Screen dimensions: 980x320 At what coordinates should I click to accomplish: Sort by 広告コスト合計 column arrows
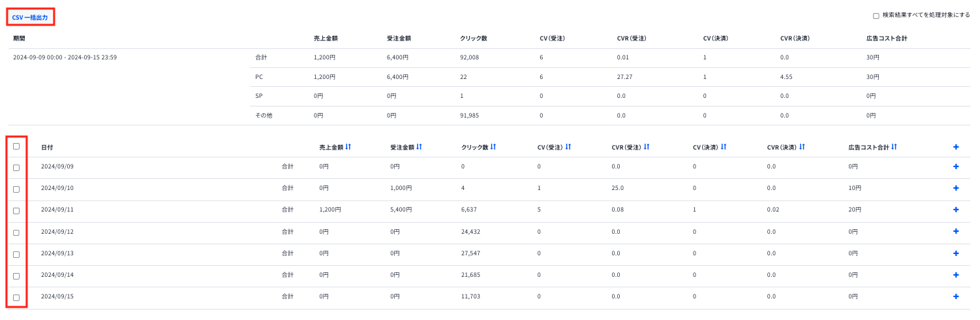click(894, 147)
